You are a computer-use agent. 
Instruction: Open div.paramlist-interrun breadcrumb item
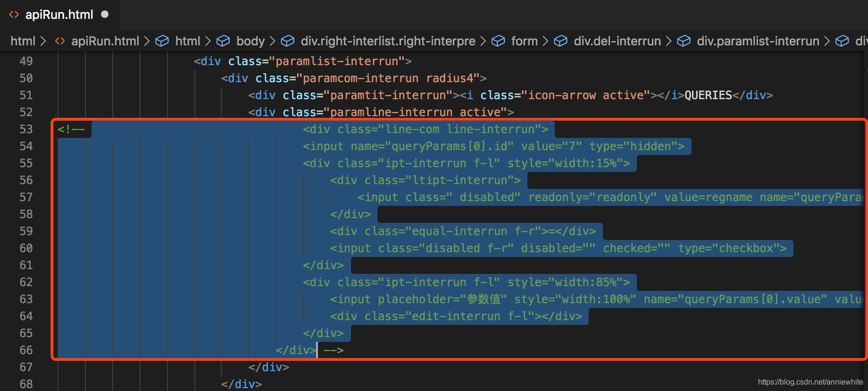coord(758,41)
